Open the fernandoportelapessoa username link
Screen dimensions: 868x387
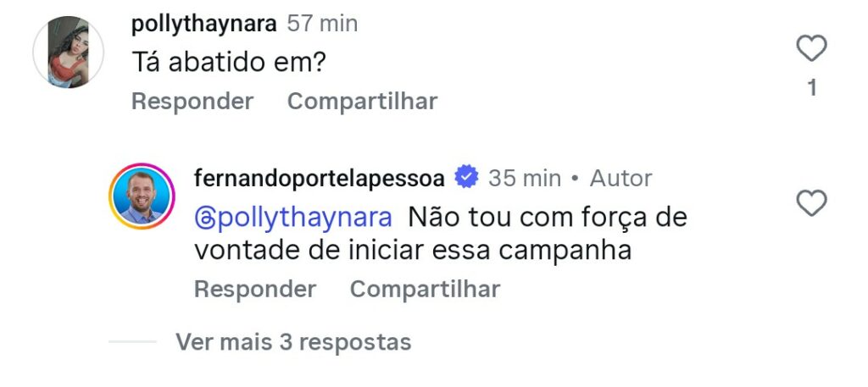click(320, 178)
